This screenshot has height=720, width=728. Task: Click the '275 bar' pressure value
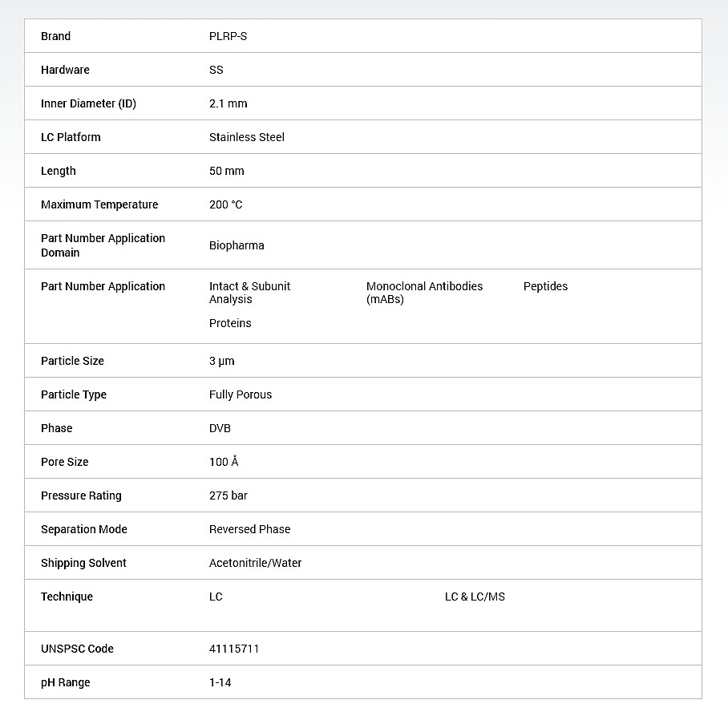point(229,496)
